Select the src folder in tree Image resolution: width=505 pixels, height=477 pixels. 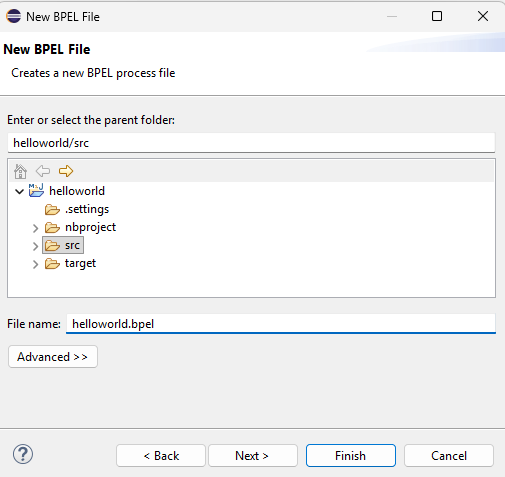click(x=63, y=245)
